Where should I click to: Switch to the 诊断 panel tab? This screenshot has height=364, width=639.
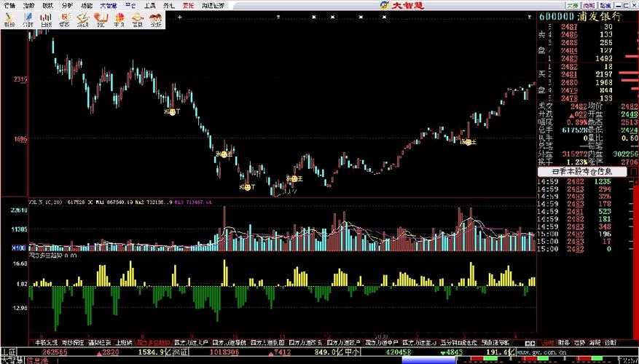pyautogui.click(x=609, y=343)
